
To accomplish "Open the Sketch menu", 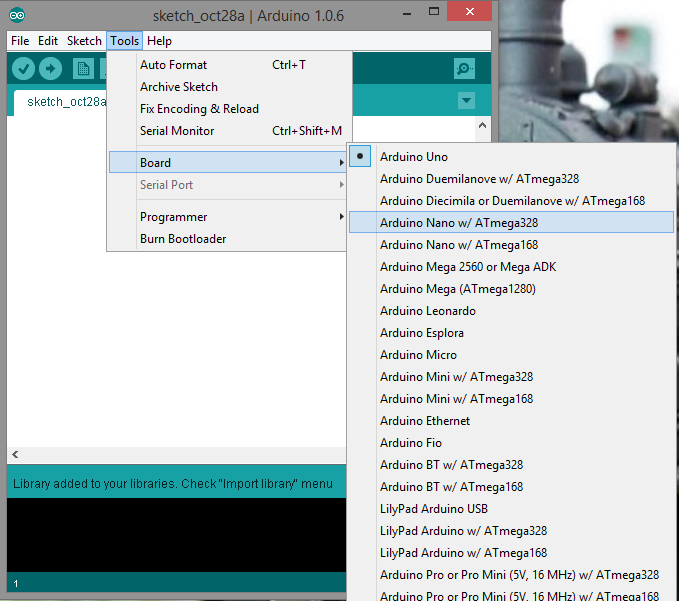I will [x=84, y=41].
